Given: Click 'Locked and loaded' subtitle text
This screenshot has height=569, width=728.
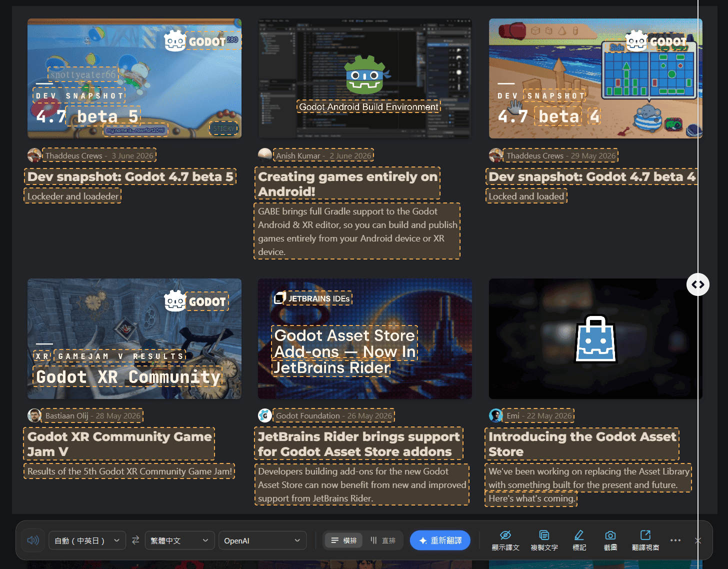Looking at the screenshot, I should coord(526,196).
